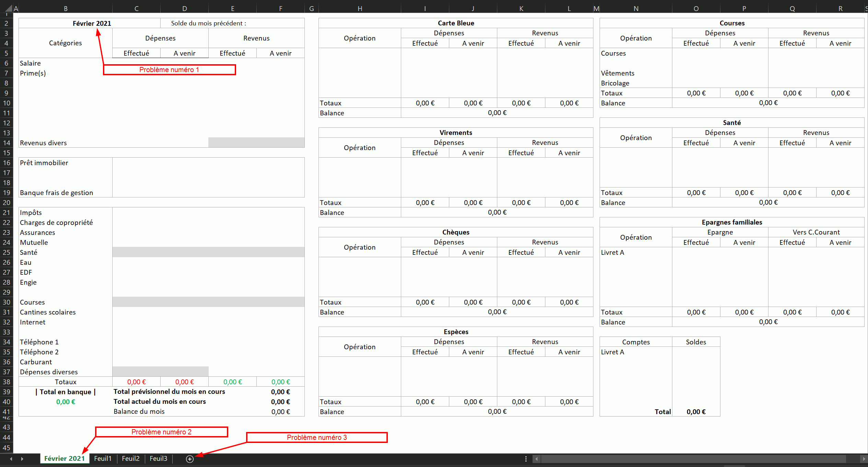Click the add new sheet plus icon
Image resolution: width=868 pixels, height=467 pixels.
tap(190, 459)
